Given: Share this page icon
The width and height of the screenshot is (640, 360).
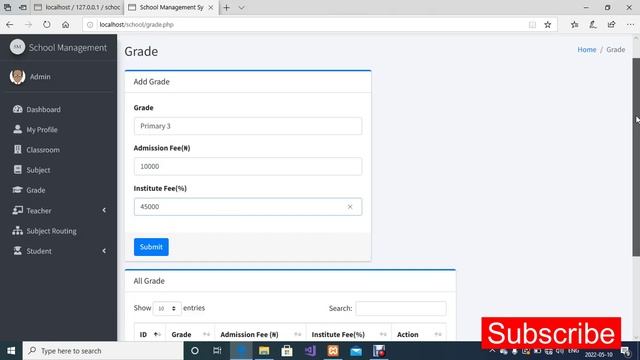Looking at the screenshot, I should click(x=611, y=24).
